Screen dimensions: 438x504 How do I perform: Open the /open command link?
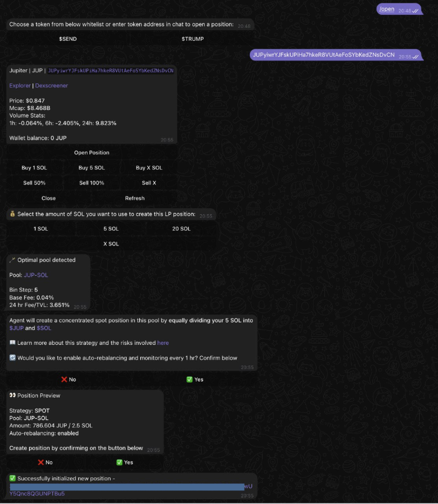click(387, 9)
